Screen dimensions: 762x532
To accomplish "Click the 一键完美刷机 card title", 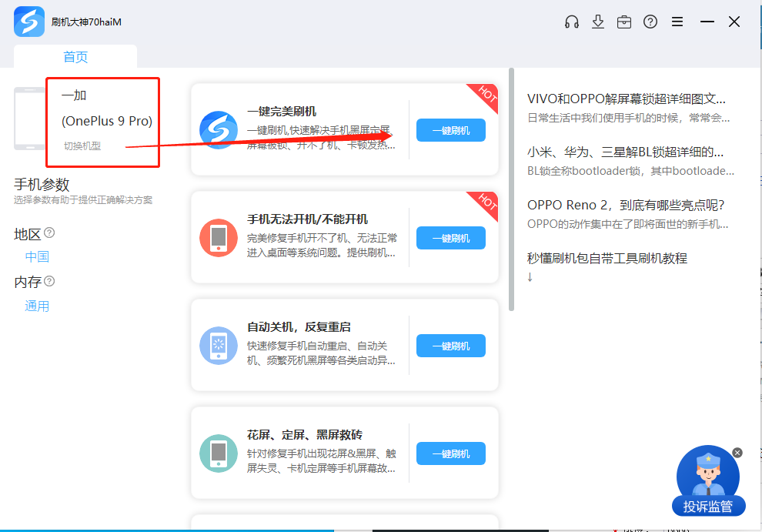I will [282, 112].
